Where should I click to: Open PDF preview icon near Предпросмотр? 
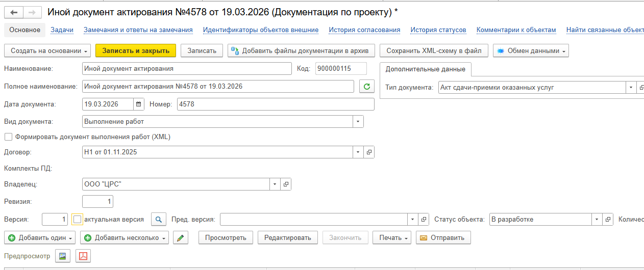click(83, 256)
